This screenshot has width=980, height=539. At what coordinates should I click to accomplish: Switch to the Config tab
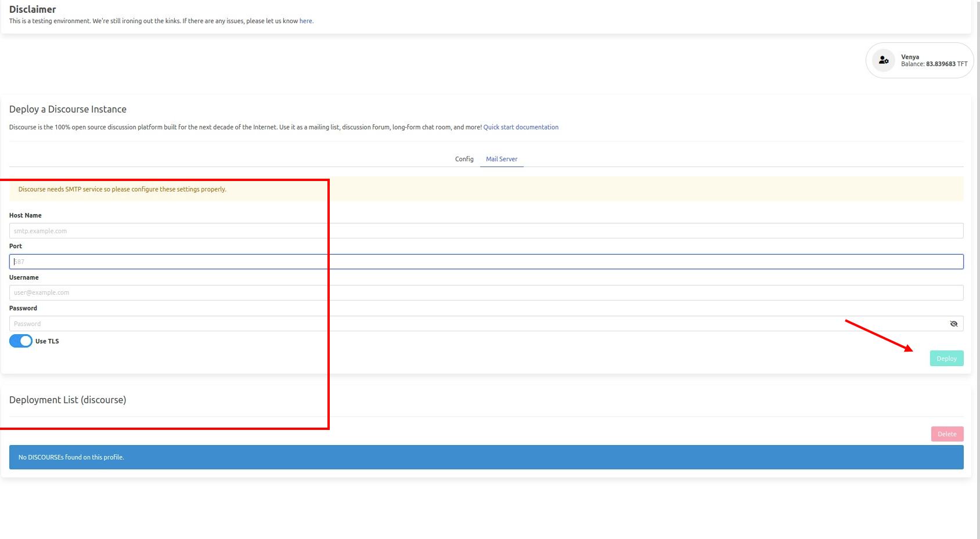(x=464, y=158)
